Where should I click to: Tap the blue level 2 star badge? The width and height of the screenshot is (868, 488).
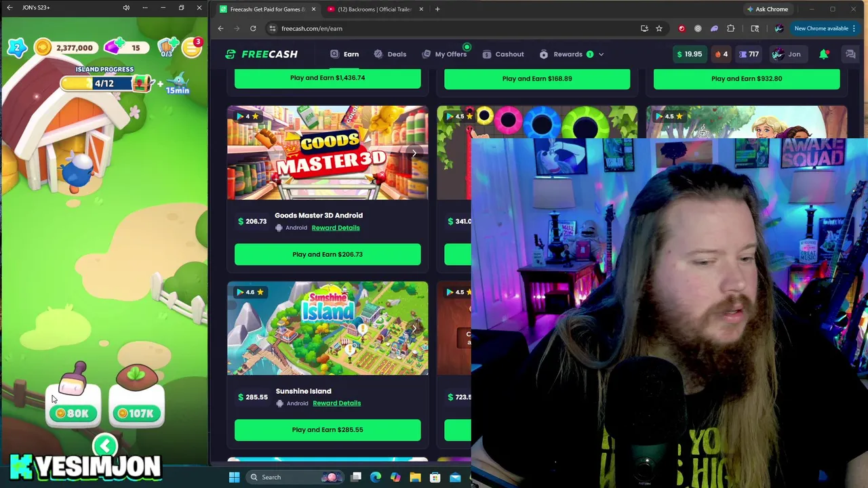(x=18, y=47)
